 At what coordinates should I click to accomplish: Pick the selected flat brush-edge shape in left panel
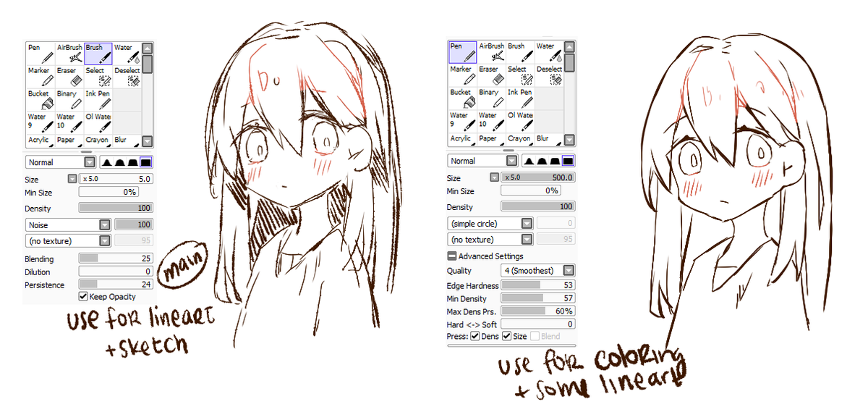pyautogui.click(x=146, y=162)
